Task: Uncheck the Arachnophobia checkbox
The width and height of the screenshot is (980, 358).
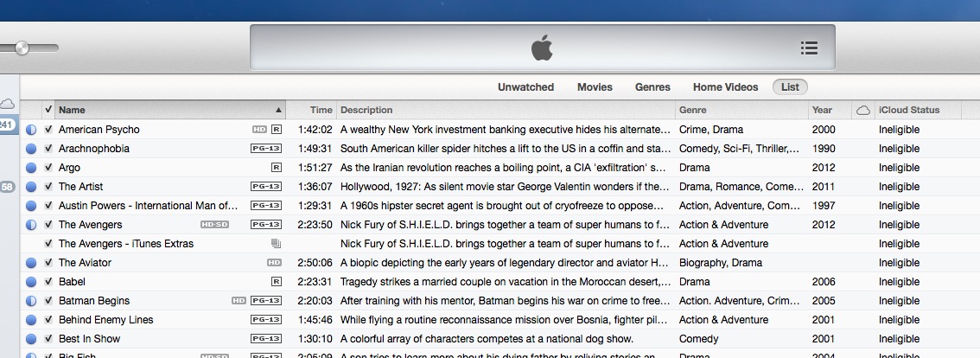Action: click(x=48, y=149)
